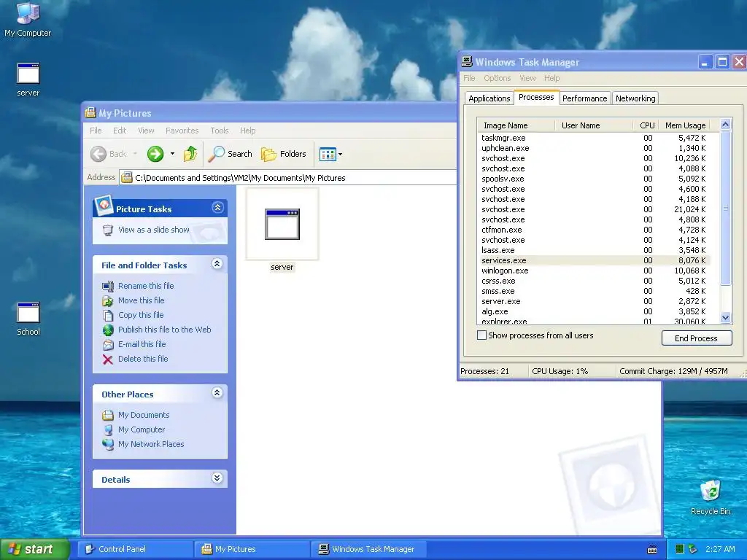Viewport: 747px width, 560px height.
Task: Click the Views toolbar icon
Action: [x=328, y=155]
